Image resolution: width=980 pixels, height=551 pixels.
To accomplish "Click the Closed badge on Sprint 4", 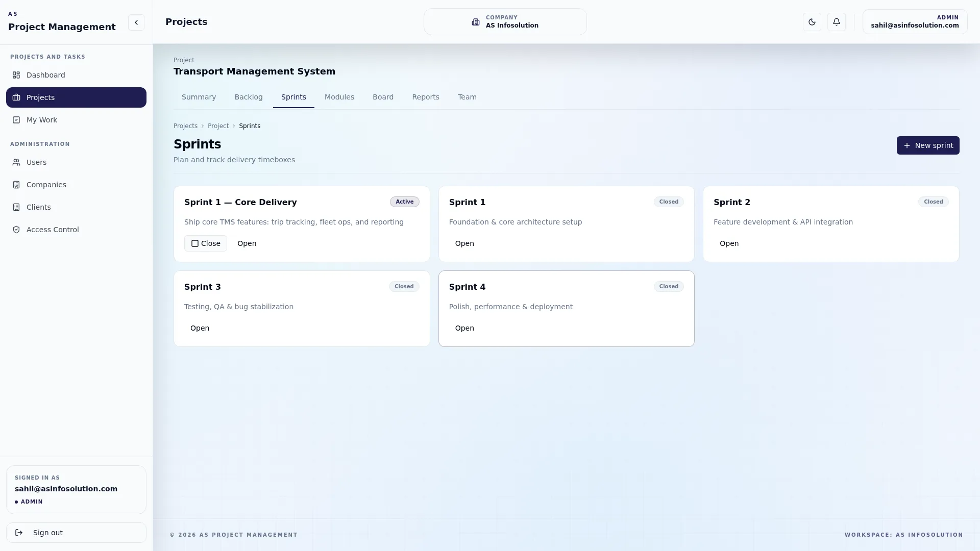I will [669, 286].
